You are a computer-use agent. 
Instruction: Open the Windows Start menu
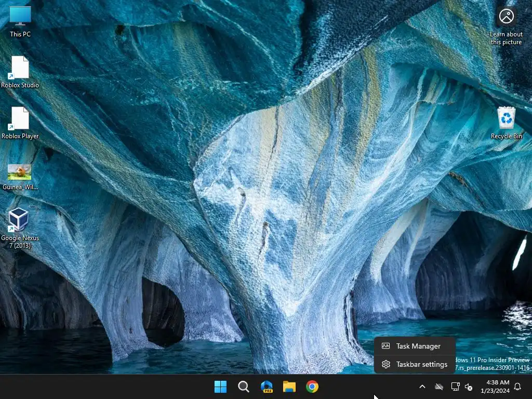click(x=220, y=387)
